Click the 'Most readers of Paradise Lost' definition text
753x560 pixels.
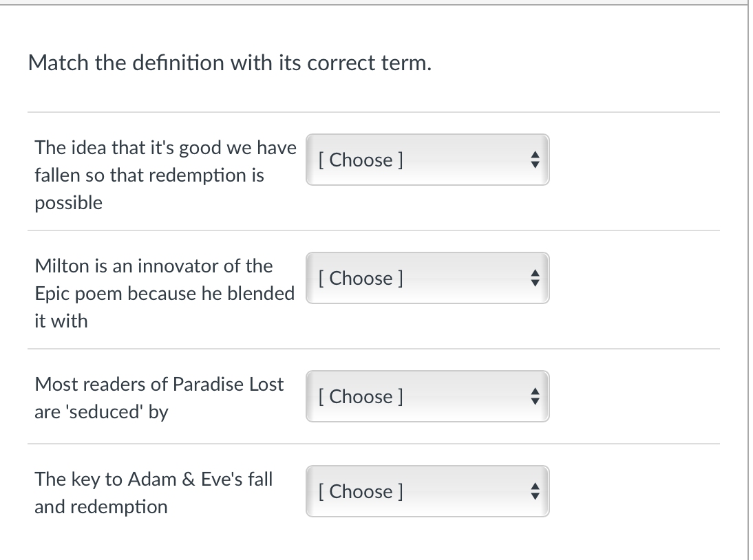(159, 384)
